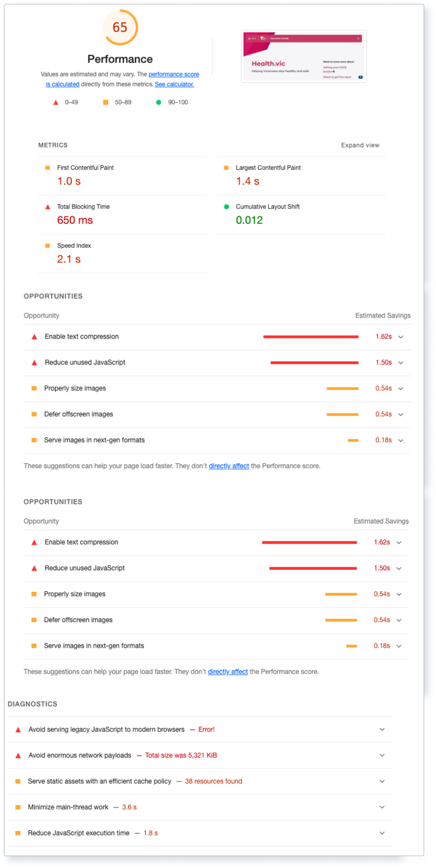
Task: Click the green circle beside Cumulative Layout Shift
Action: [226, 206]
